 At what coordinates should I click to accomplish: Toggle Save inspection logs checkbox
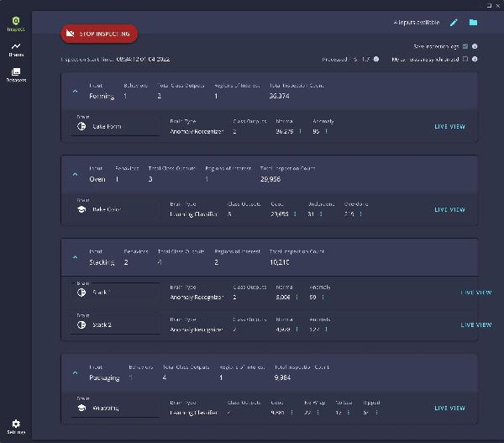[465, 46]
